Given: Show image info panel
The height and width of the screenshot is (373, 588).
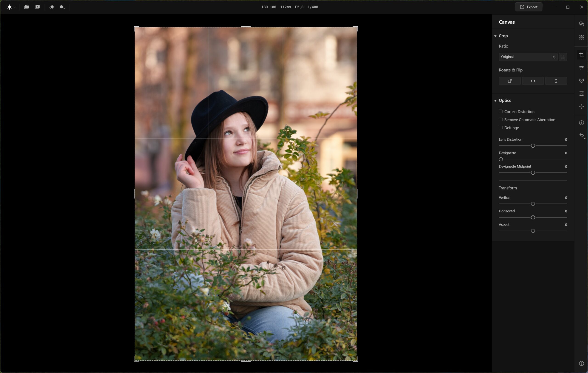Looking at the screenshot, I should pyautogui.click(x=581, y=123).
